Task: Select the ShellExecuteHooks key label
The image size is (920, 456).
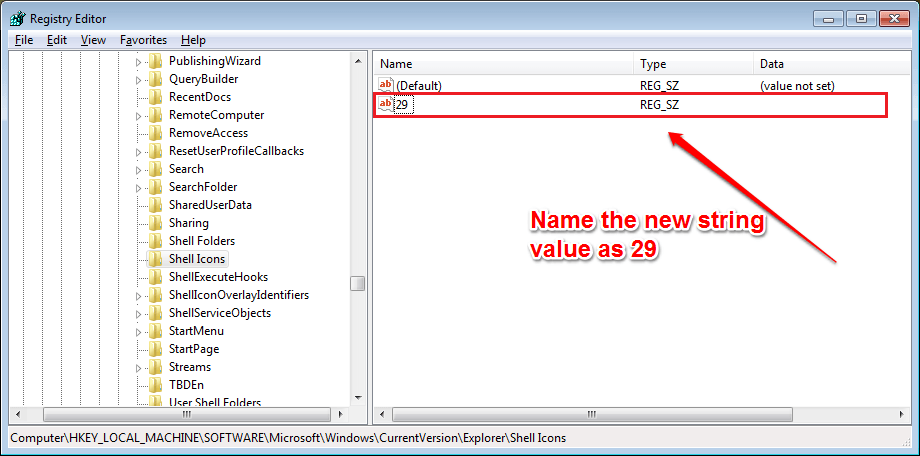Action: pos(218,277)
